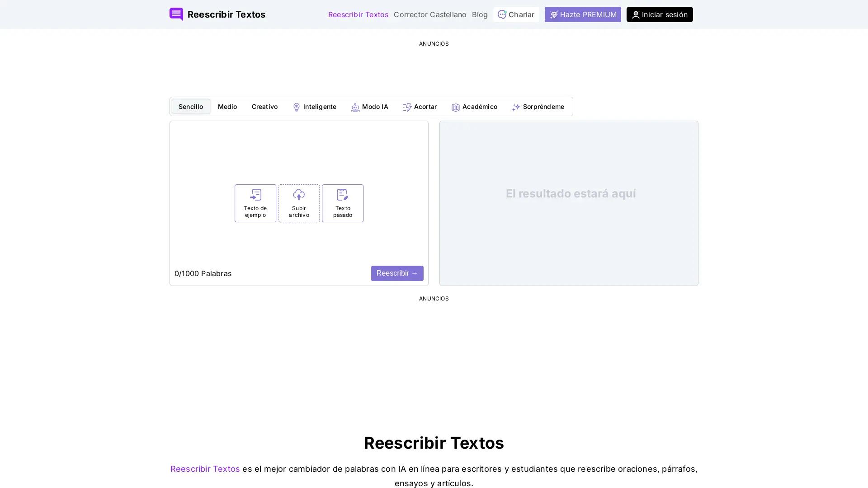The image size is (868, 488).
Task: Switch to the Medio mode
Action: click(x=227, y=107)
